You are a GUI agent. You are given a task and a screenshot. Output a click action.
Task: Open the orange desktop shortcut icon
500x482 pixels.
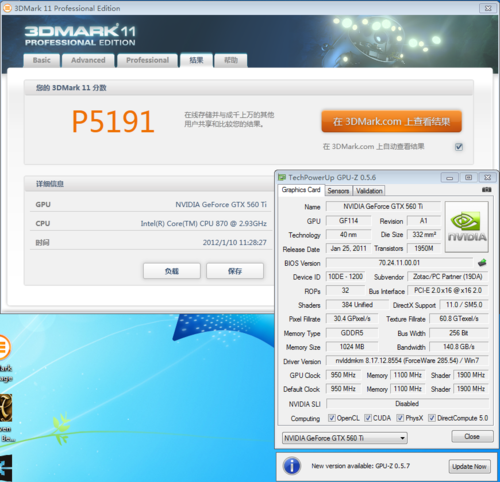pos(4,347)
